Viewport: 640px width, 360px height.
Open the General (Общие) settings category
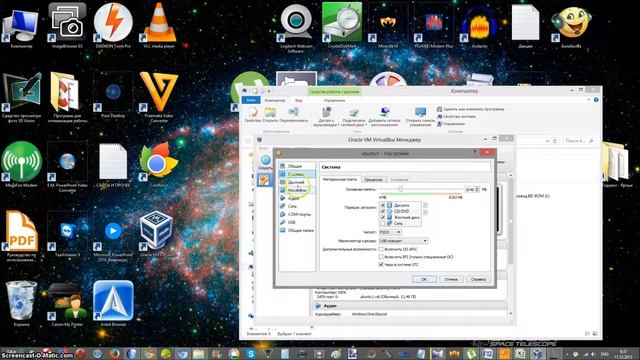[x=297, y=166]
